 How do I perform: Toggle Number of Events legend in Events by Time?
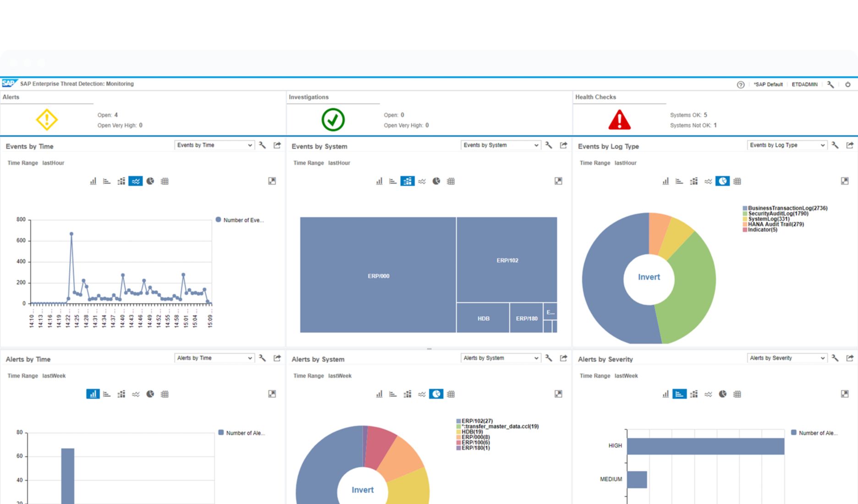point(240,220)
